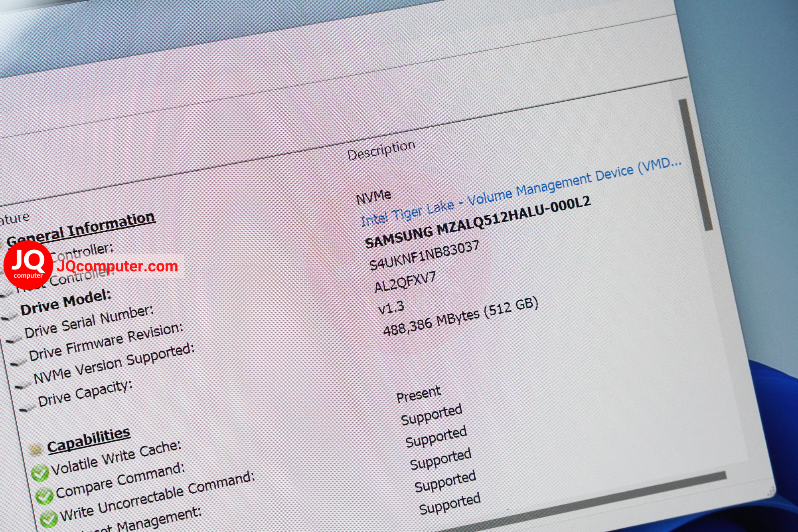
Task: Click the folder icon beside Capabilities
Action: [36, 450]
